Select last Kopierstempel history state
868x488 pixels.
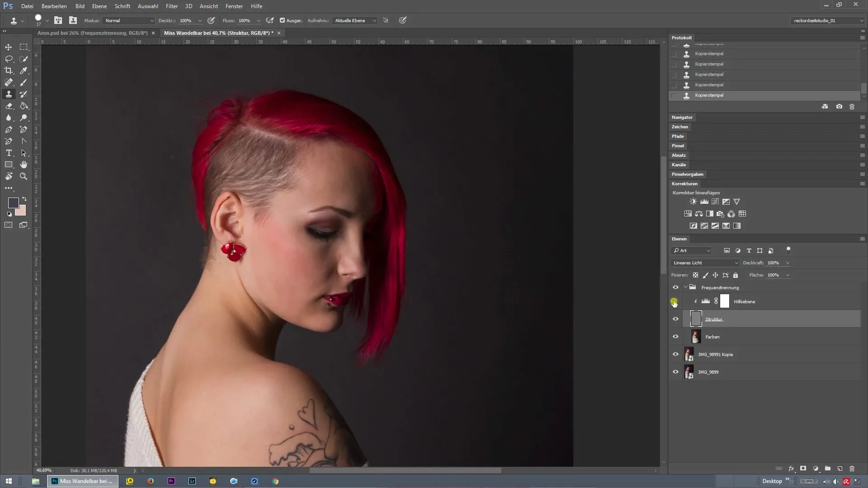point(764,95)
